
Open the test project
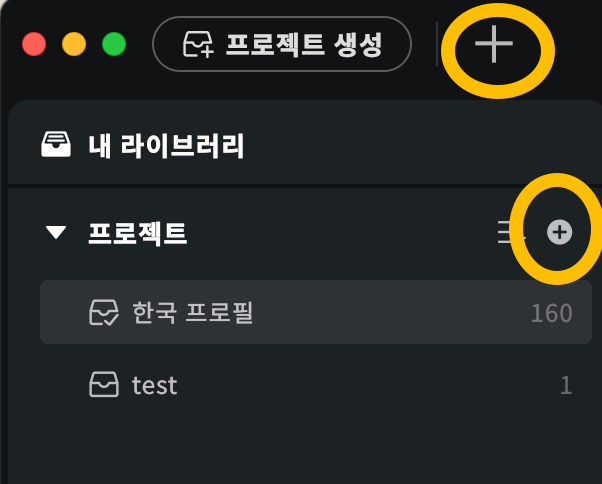[316, 384]
